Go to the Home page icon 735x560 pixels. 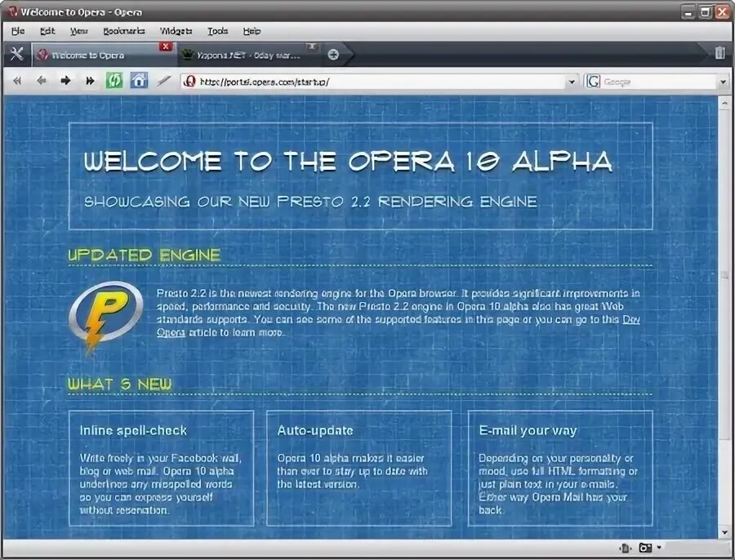coord(140,81)
